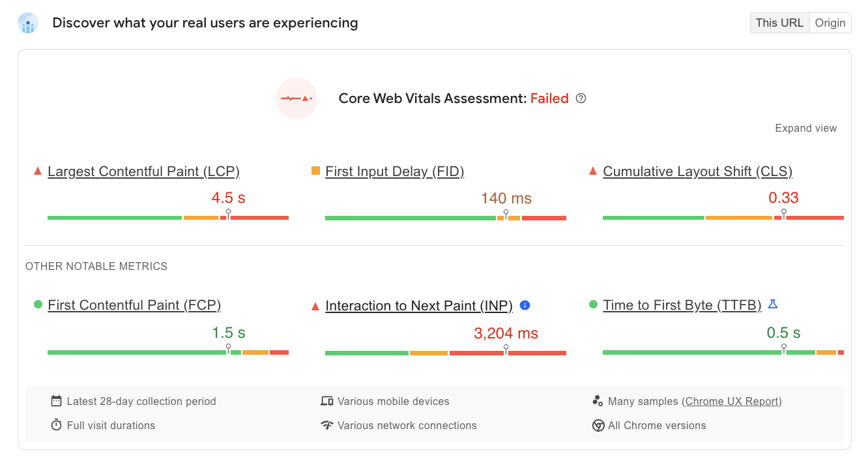Click the help question mark beside Failed
The width and height of the screenshot is (868, 463).
tap(581, 98)
